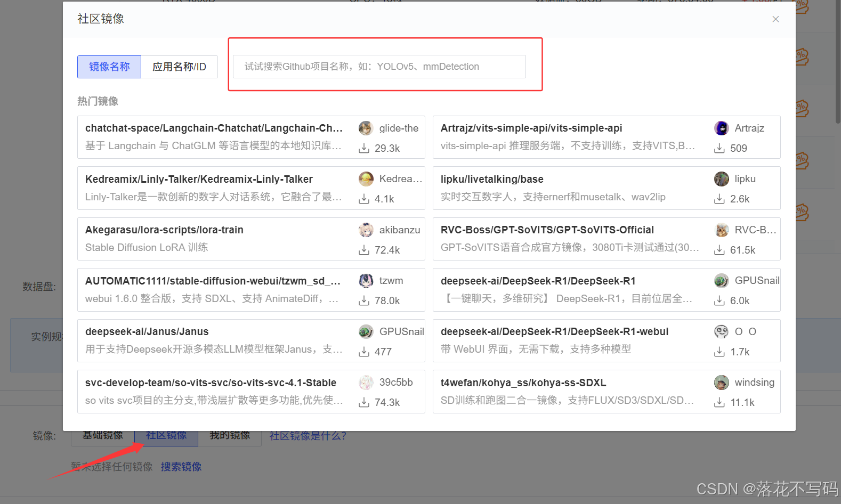Switch to 应用名称/ID search tab

point(179,67)
